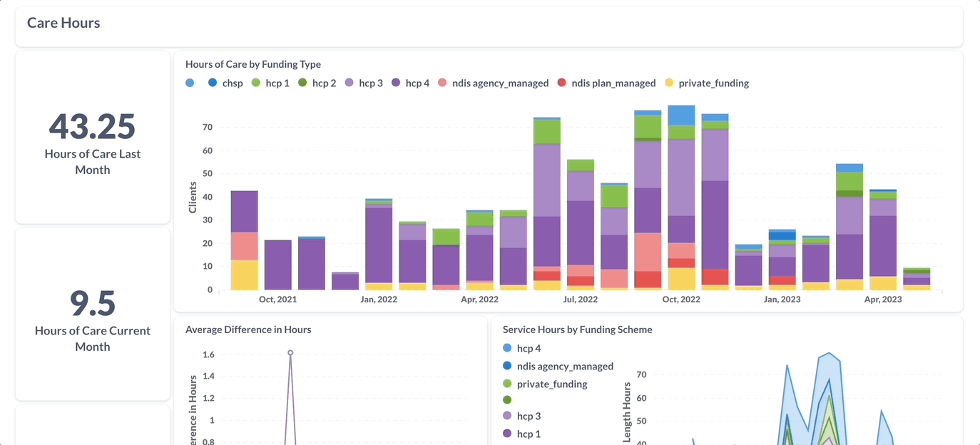The image size is (980, 445).
Task: Click the 43.25 Hours of Care Last Month value
Action: tap(92, 126)
